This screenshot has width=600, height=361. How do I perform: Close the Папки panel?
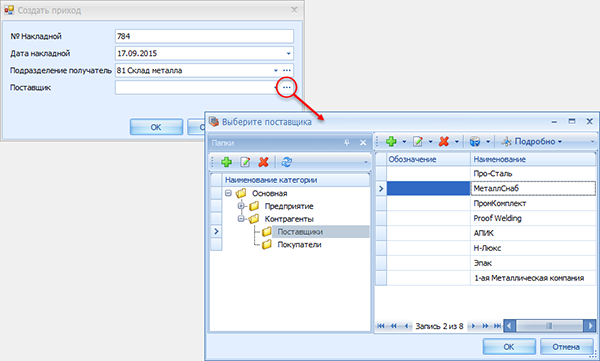[363, 143]
